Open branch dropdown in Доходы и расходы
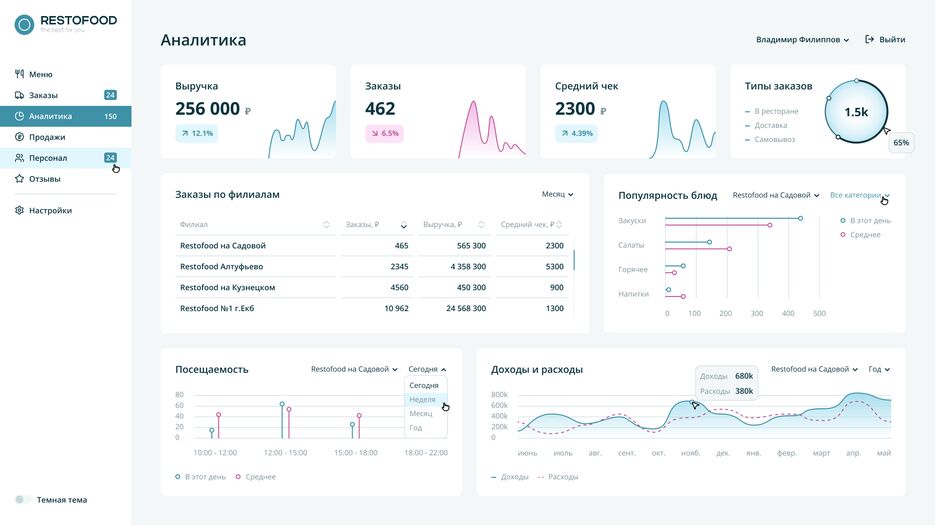The width and height of the screenshot is (935, 525). click(x=815, y=369)
